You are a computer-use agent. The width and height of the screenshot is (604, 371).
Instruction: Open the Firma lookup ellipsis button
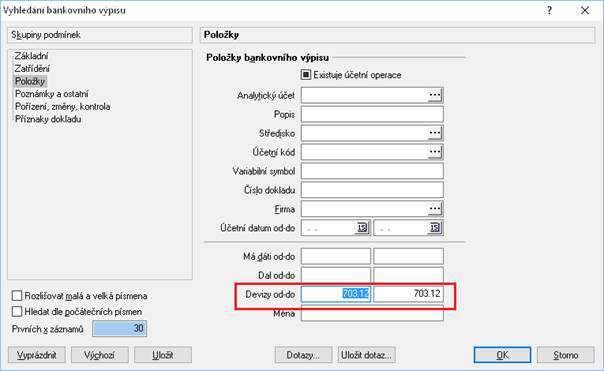435,209
